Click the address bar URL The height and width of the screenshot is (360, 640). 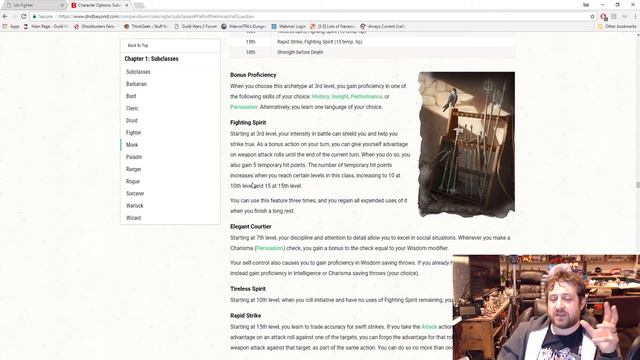(x=156, y=16)
